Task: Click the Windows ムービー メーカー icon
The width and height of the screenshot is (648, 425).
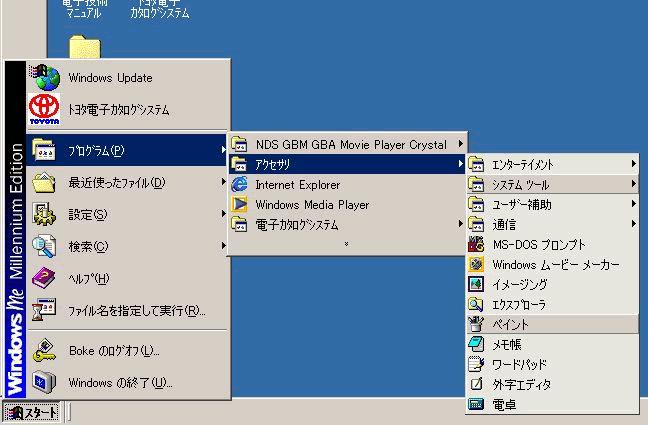Action: click(x=476, y=264)
